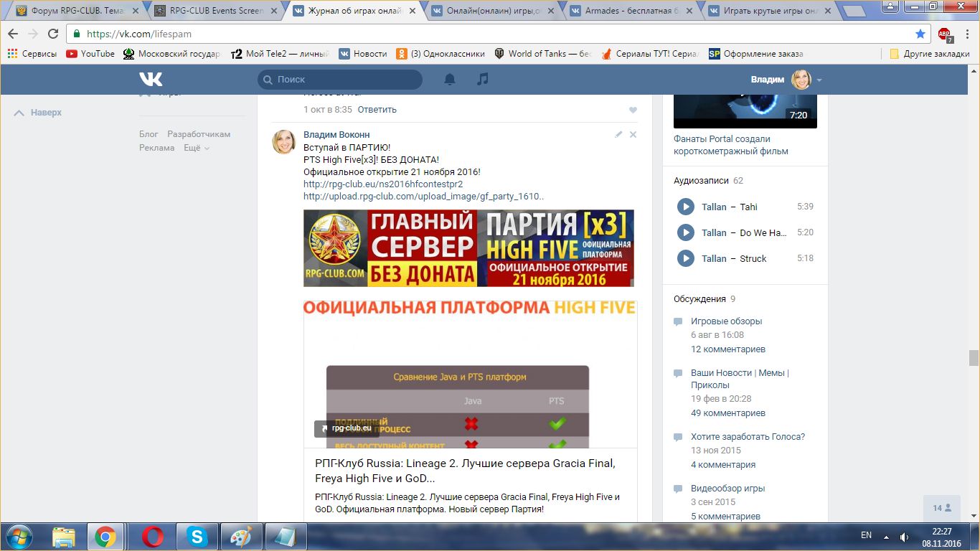Viewport: 980px width, 551px height.
Task: Open the Владим Воконн author name link
Action: tap(336, 134)
